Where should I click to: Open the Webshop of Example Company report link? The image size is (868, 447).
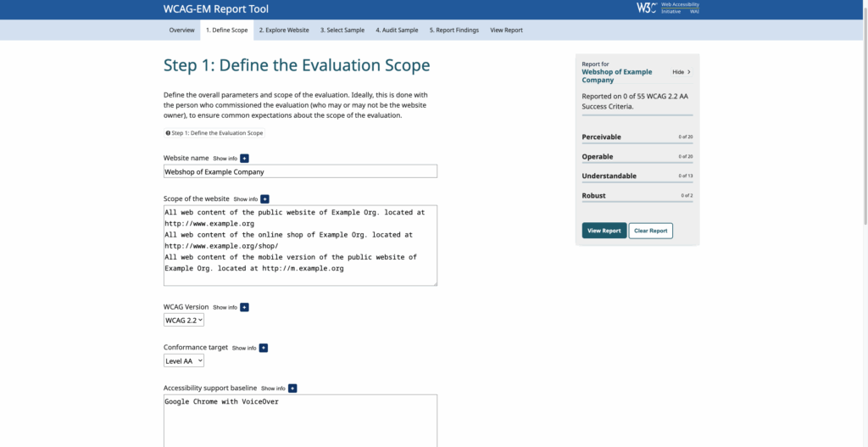pyautogui.click(x=617, y=75)
